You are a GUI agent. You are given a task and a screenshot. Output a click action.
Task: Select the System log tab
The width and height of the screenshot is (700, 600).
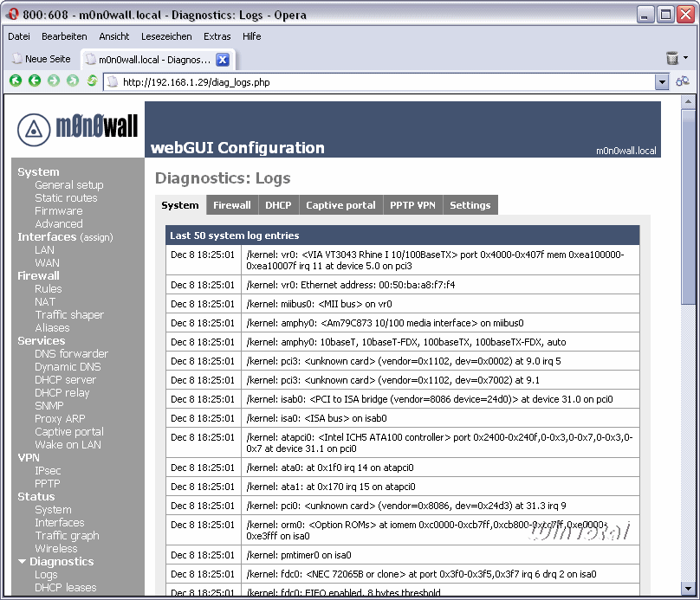180,205
